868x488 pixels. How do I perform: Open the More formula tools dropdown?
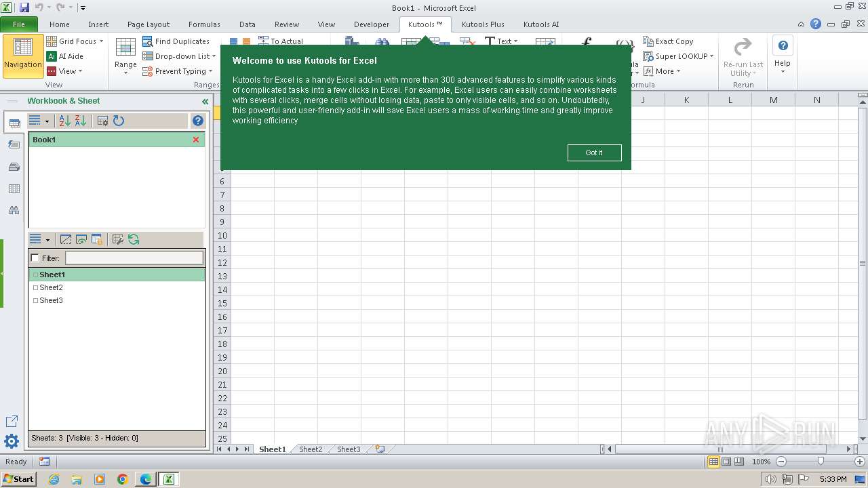tap(662, 71)
